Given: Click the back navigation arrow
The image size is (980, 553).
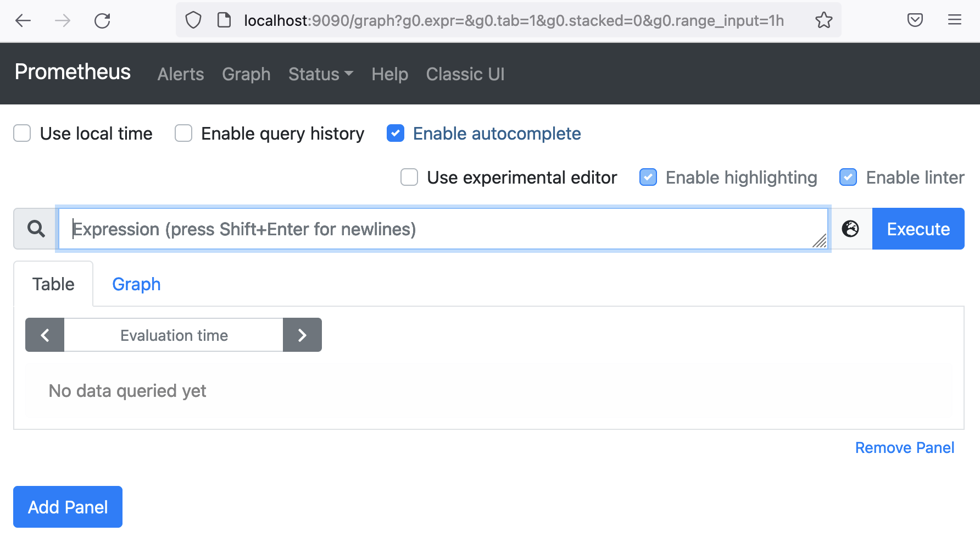Looking at the screenshot, I should (22, 20).
